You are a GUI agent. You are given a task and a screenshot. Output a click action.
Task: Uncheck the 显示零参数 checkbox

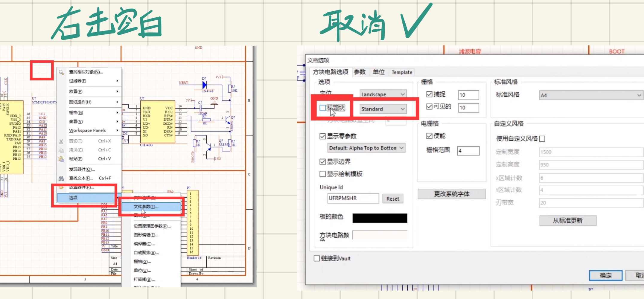(322, 136)
